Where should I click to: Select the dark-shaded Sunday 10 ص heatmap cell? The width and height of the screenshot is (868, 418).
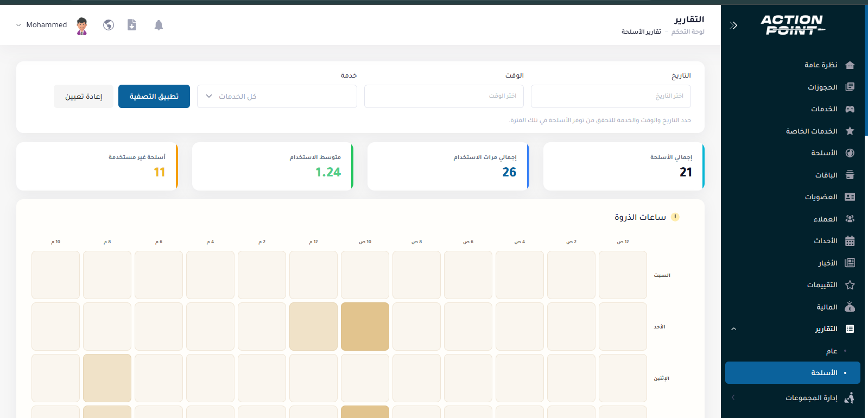pos(365,326)
